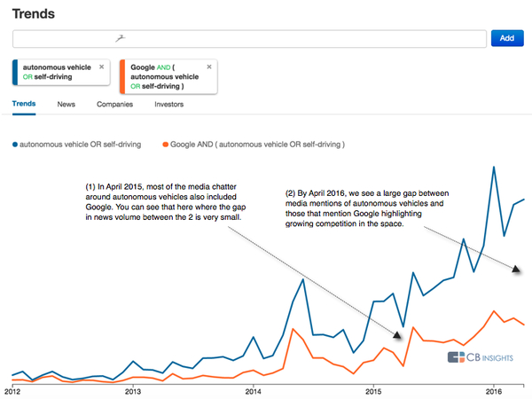The height and width of the screenshot is (399, 532).
Task: Go to the Investors tab
Action: 168,104
